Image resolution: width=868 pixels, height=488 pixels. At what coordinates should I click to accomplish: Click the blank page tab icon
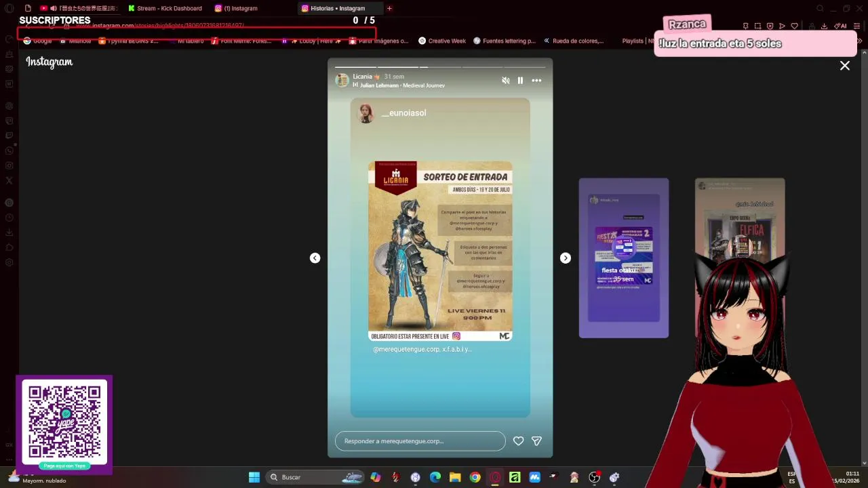(28, 8)
